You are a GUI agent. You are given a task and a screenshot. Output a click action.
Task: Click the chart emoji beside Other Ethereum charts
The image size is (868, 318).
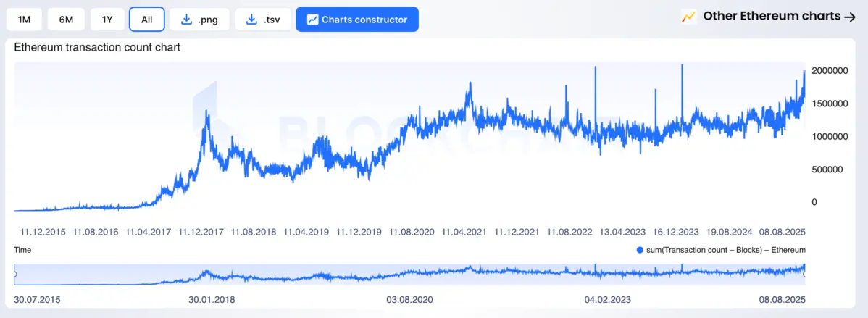pyautogui.click(x=688, y=17)
